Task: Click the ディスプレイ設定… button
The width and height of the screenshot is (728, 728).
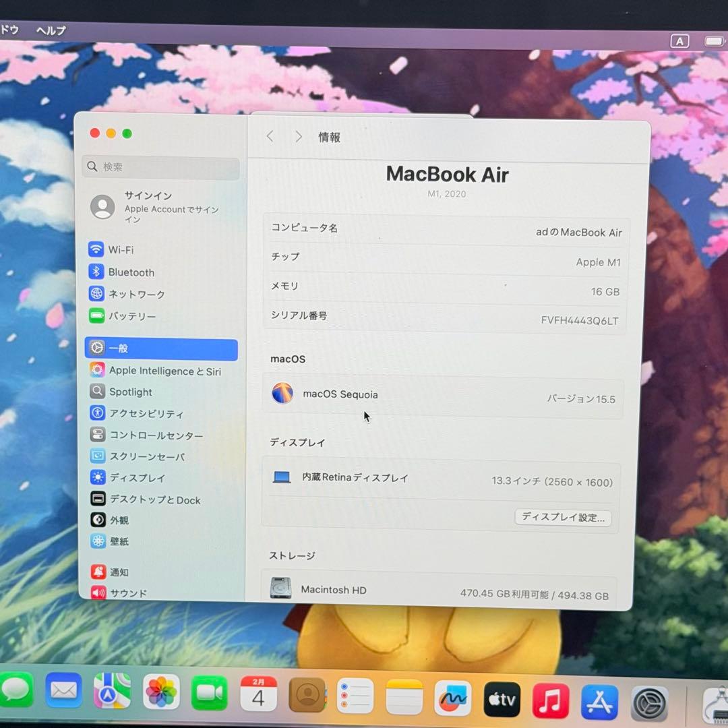Action: pos(563,517)
